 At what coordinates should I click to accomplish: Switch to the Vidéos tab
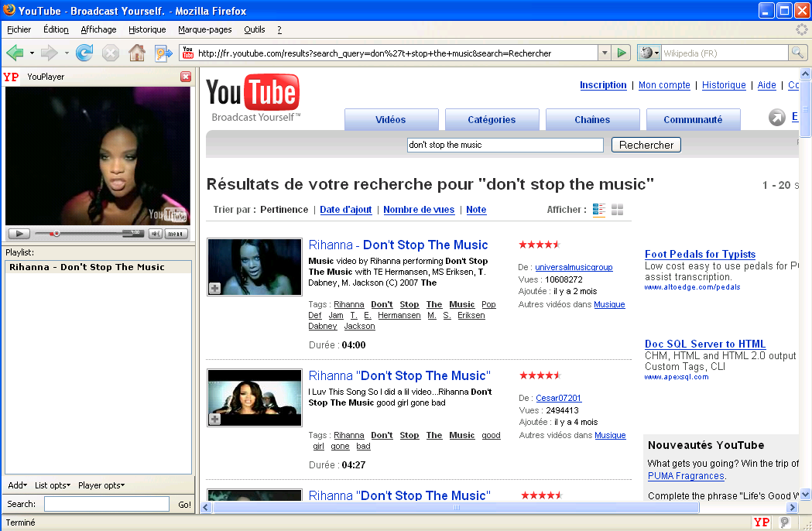click(391, 120)
